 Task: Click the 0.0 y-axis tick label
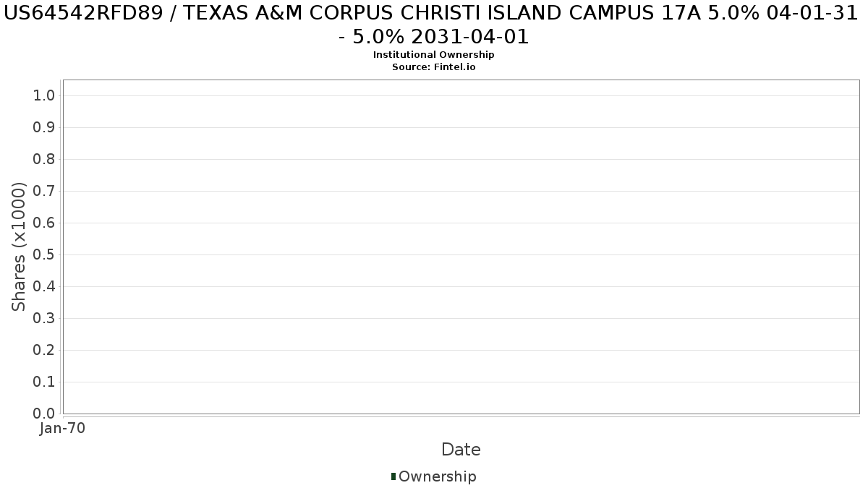click(x=44, y=414)
